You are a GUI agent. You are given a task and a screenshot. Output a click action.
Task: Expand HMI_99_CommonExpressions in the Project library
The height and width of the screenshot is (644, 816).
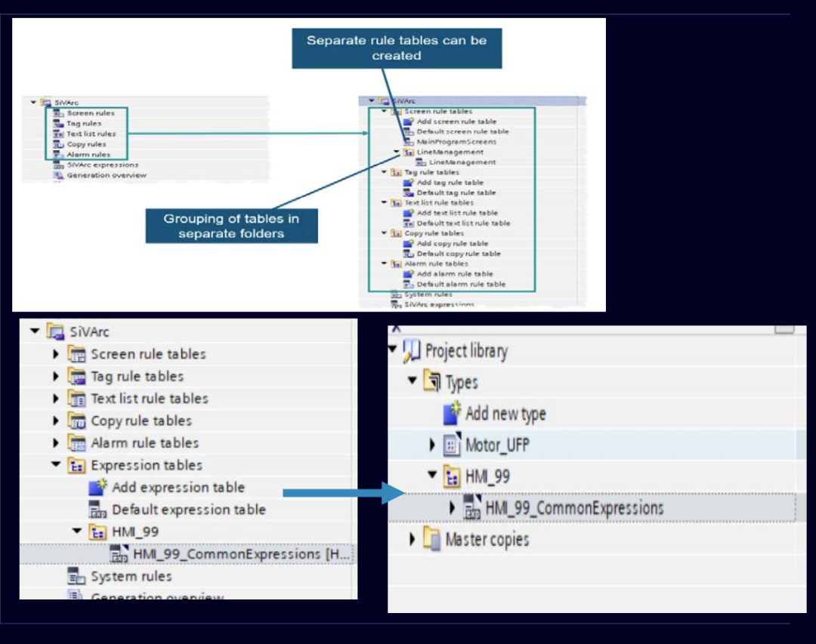tap(453, 508)
